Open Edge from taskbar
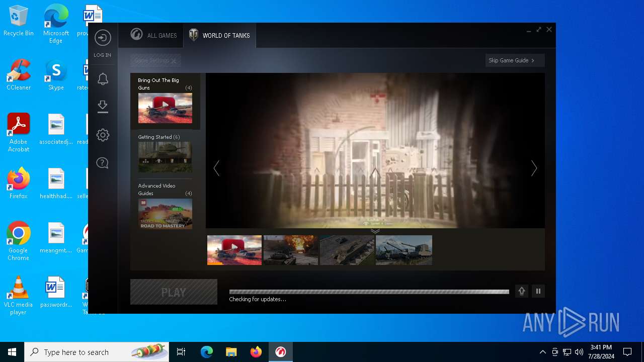This screenshot has height=362, width=644. 207,352
